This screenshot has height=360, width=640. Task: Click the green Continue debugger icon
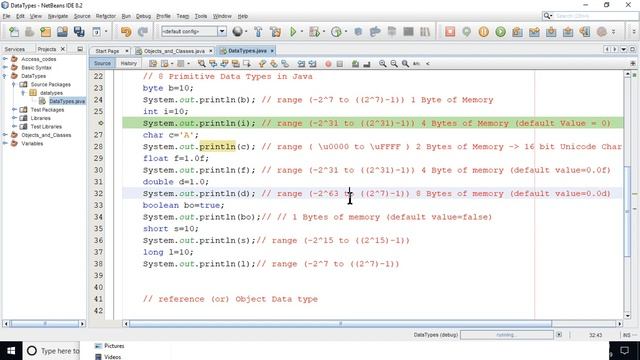pyautogui.click(x=500, y=32)
